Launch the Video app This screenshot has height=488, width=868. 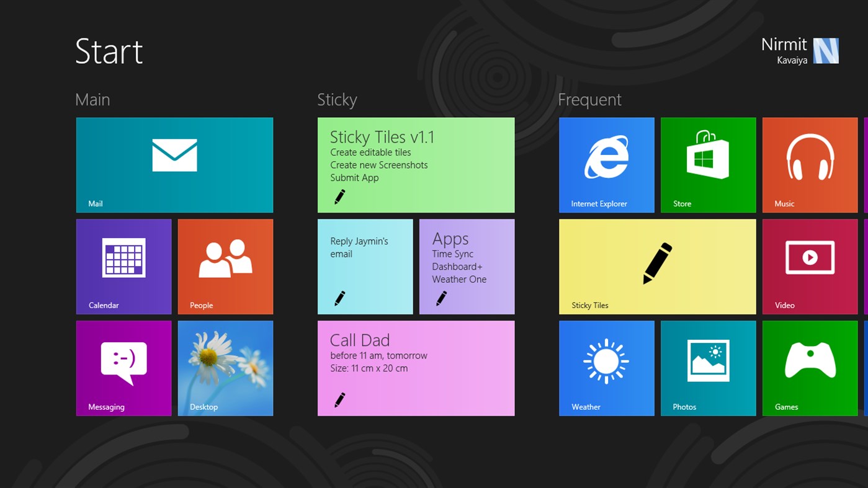pos(809,266)
